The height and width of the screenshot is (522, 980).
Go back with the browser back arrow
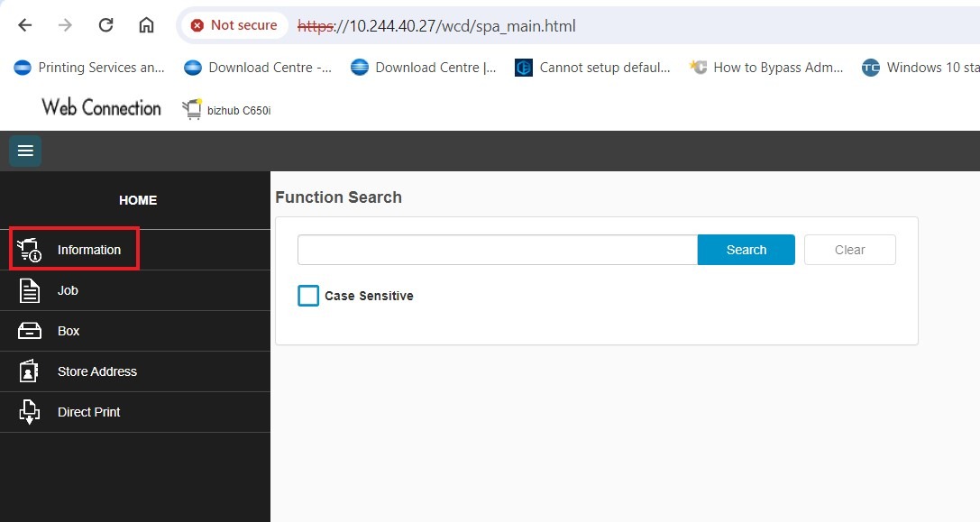[25, 25]
